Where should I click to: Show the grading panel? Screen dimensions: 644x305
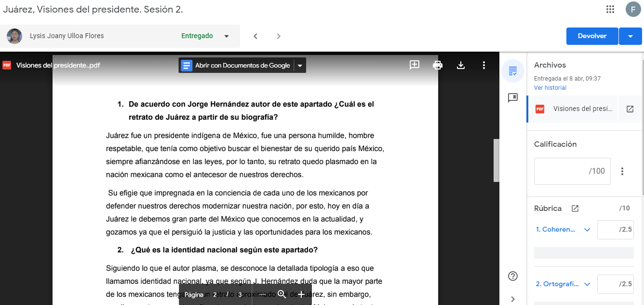point(513,71)
